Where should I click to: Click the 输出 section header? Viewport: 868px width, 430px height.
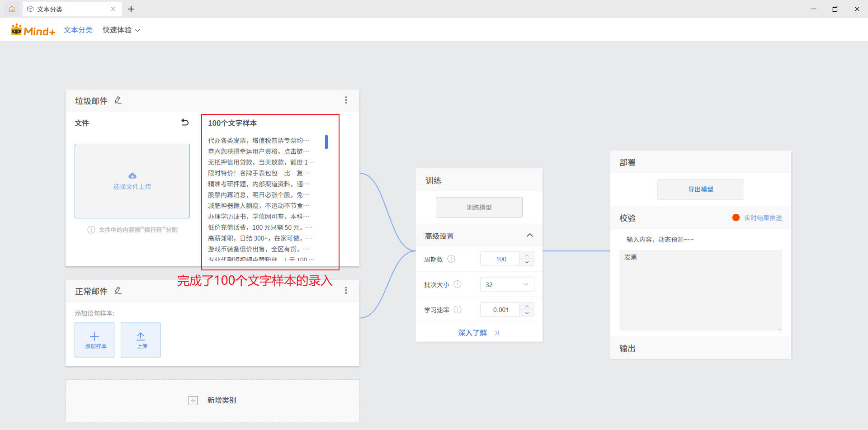(x=701, y=348)
